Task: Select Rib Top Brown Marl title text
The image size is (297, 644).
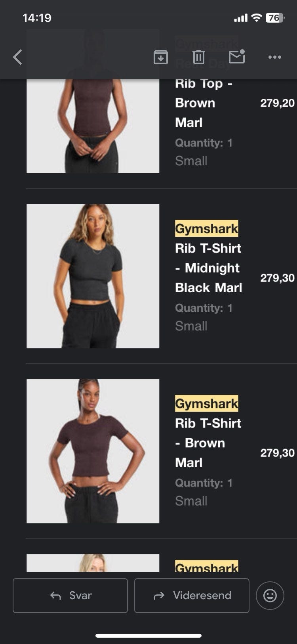Action: point(204,103)
